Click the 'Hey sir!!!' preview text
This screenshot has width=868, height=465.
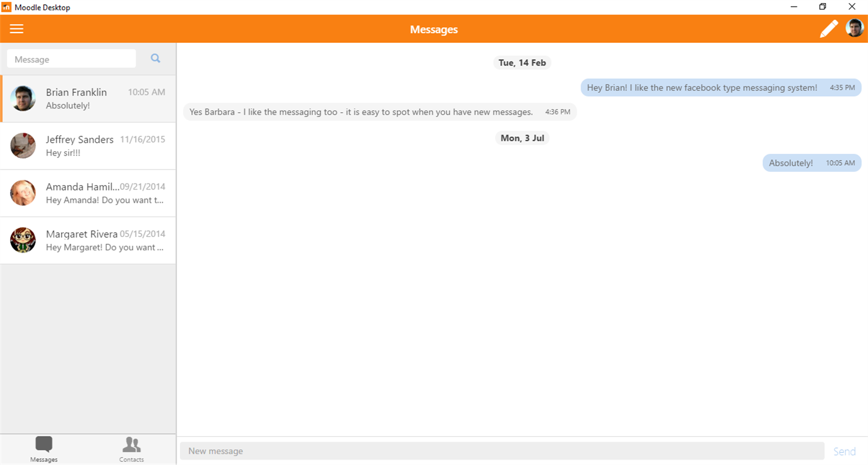point(63,153)
